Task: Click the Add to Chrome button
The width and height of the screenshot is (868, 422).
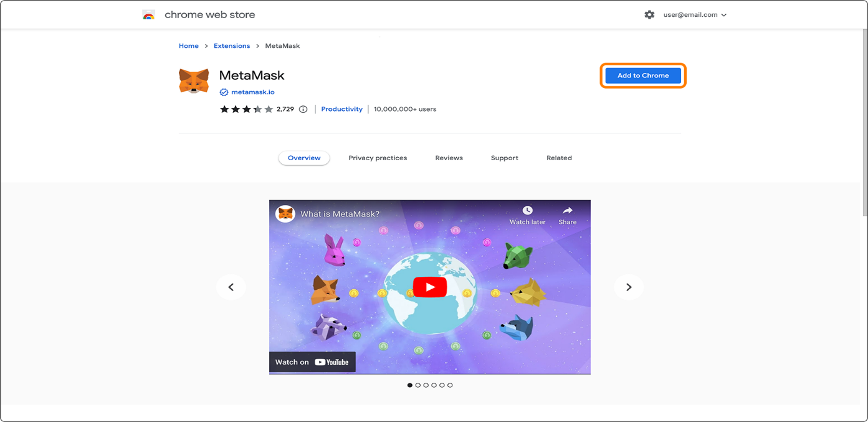Action: (643, 75)
